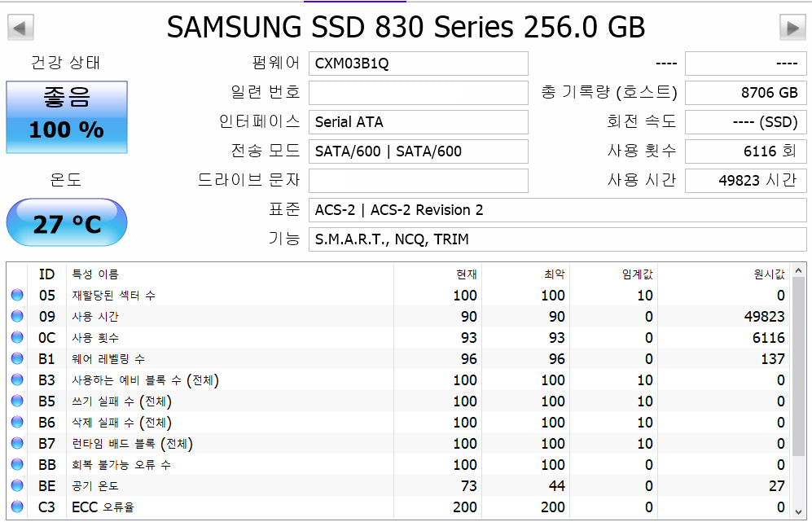This screenshot has width=812, height=522.
Task: Click the previous disk left arrow button
Action: coord(20,28)
